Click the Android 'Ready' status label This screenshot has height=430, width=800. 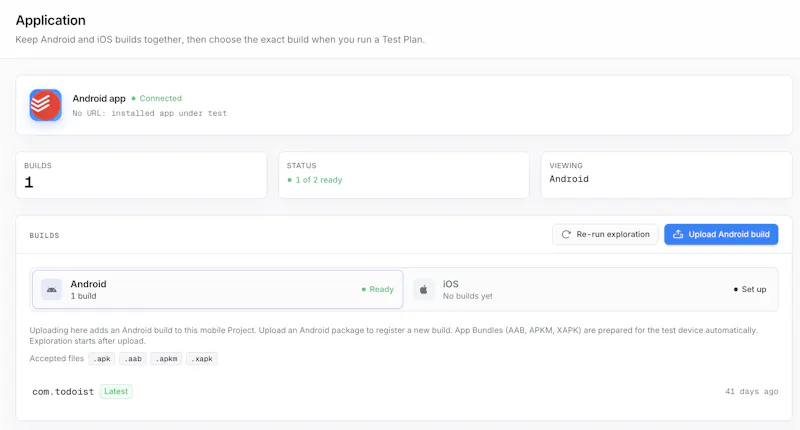(x=378, y=289)
